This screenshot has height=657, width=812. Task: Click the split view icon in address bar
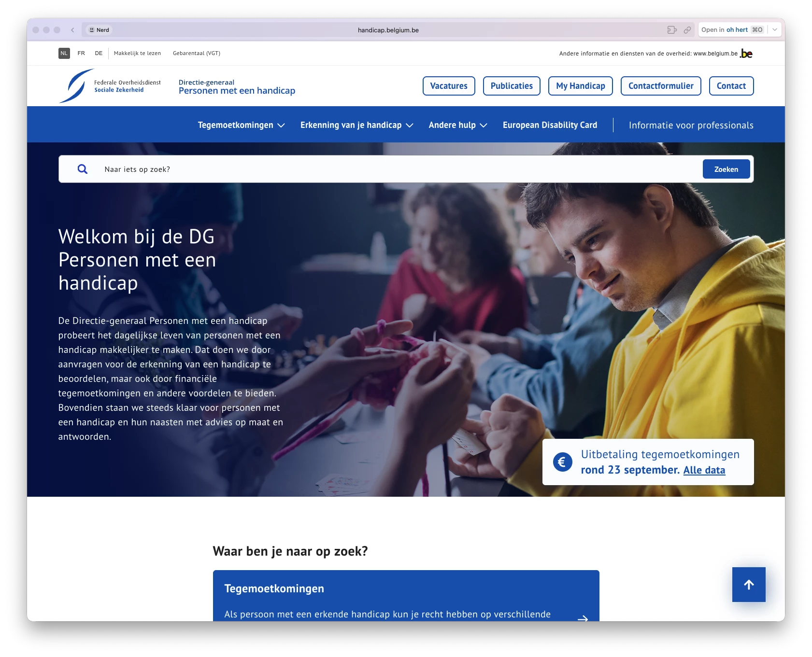671,30
